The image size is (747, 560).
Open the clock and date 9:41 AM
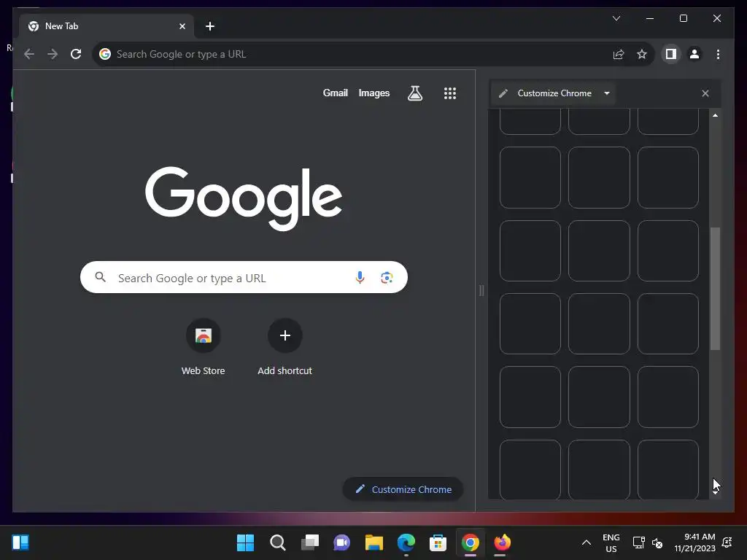694,542
